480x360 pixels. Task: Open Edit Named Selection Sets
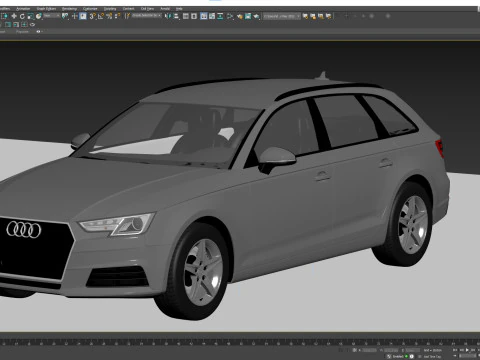click(127, 16)
